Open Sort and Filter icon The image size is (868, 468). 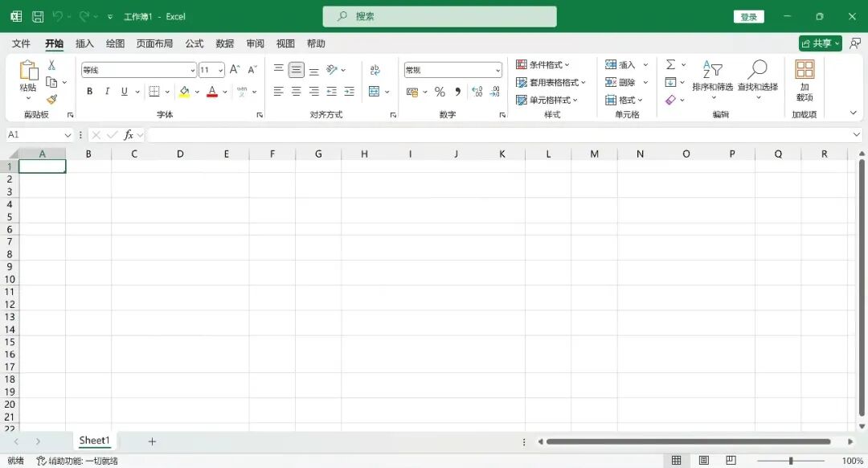pos(712,70)
